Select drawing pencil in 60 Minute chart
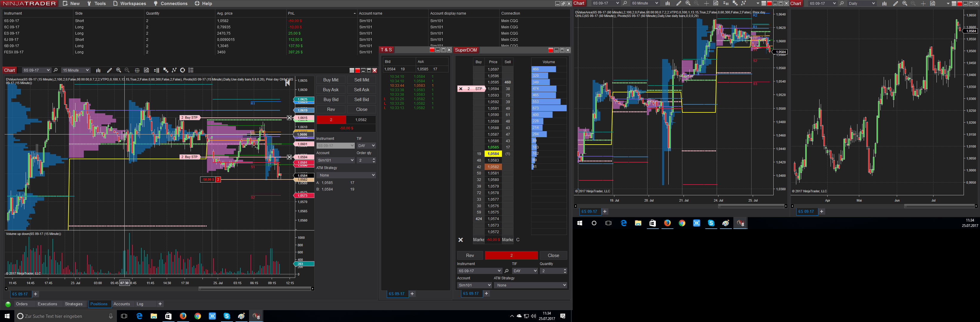The height and width of the screenshot is (322, 980). [x=679, y=3]
